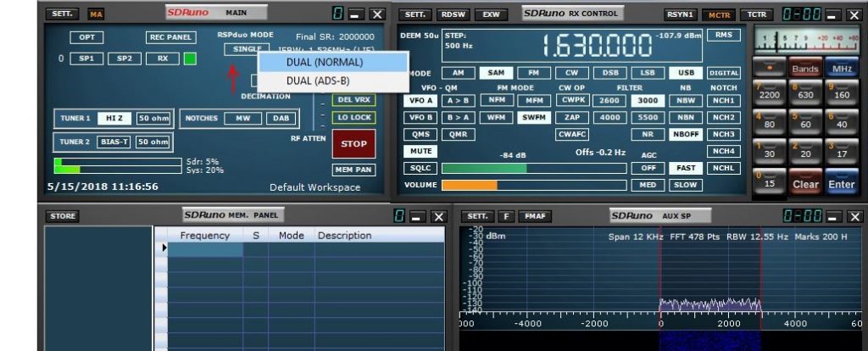
Task: Toggle FMAF in the AUX SP window
Action: click(534, 216)
